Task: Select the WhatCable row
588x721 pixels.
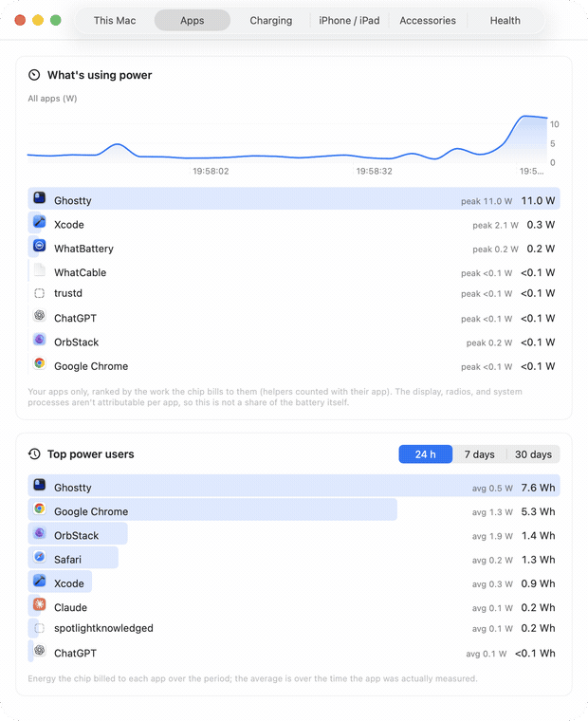Action: (294, 272)
